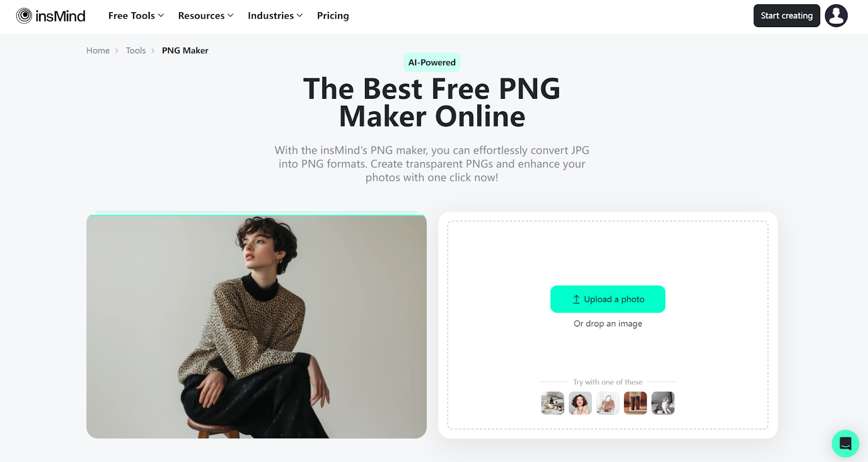The image size is (868, 462).
Task: Click the AI-Powered badge
Action: 432,62
